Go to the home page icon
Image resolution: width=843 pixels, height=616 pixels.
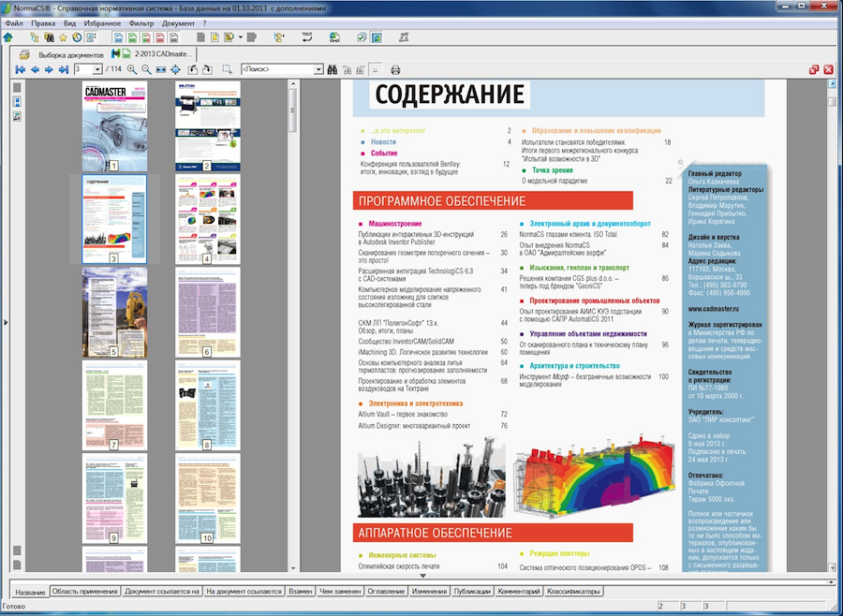pyautogui.click(x=8, y=37)
